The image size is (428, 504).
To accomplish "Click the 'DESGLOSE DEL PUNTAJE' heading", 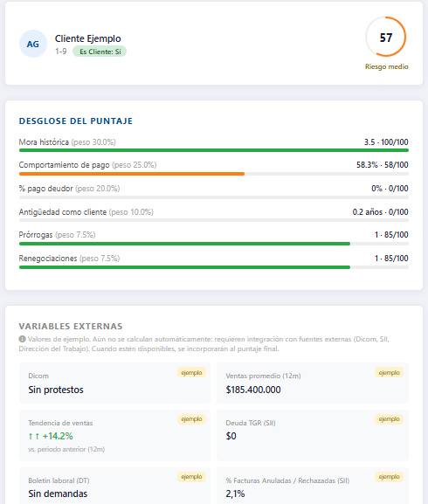I will pos(76,121).
